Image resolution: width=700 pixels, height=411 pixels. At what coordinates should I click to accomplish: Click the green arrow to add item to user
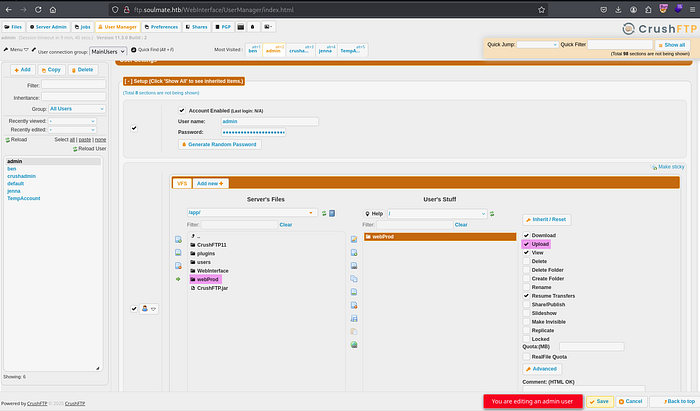[x=178, y=279]
